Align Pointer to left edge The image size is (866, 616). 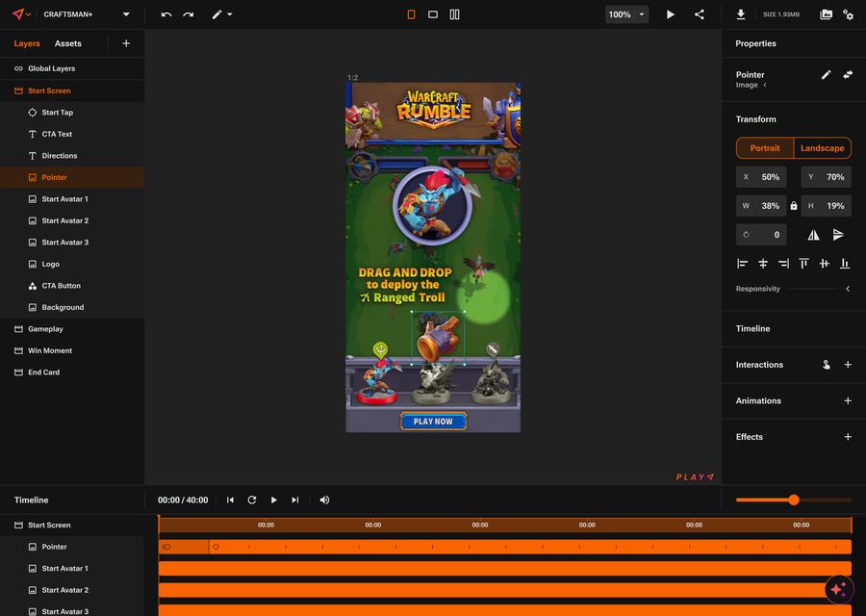click(x=742, y=264)
